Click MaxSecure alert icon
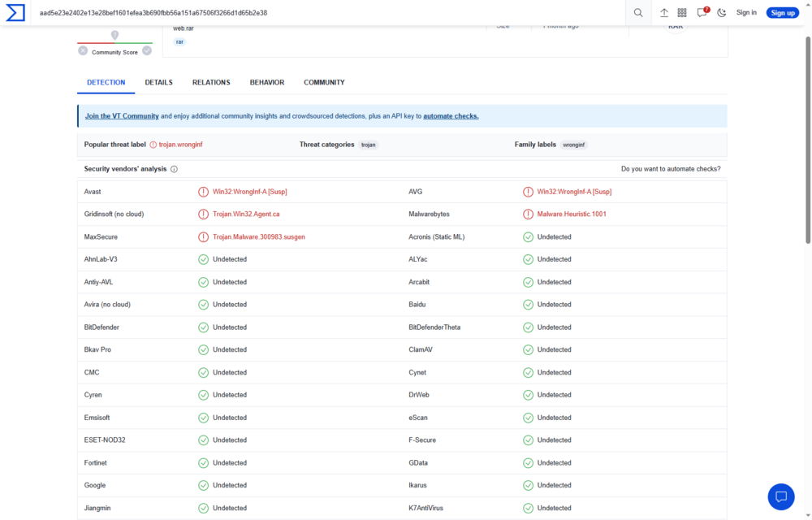Image resolution: width=812 pixels, height=520 pixels. [x=203, y=236]
